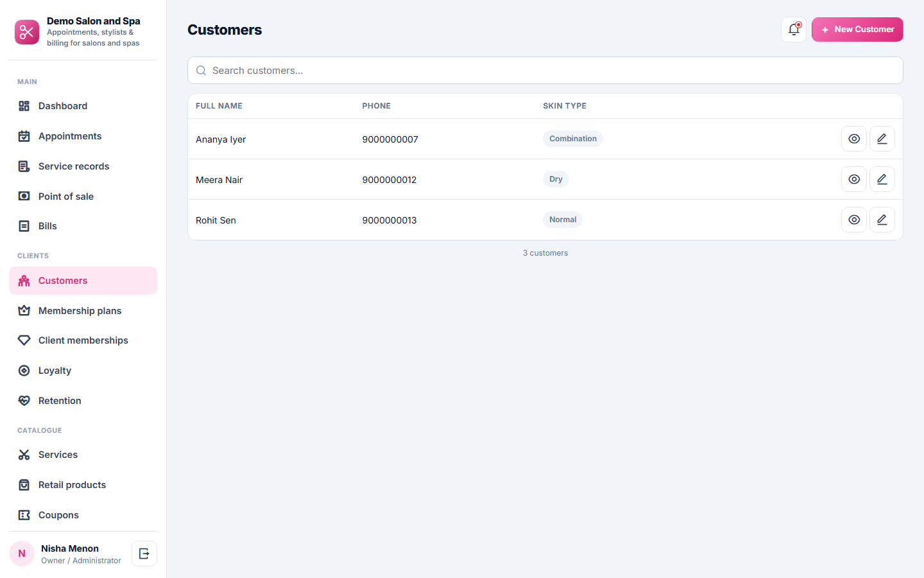924x578 pixels.
Task: Click the Phone column header
Action: 377,106
